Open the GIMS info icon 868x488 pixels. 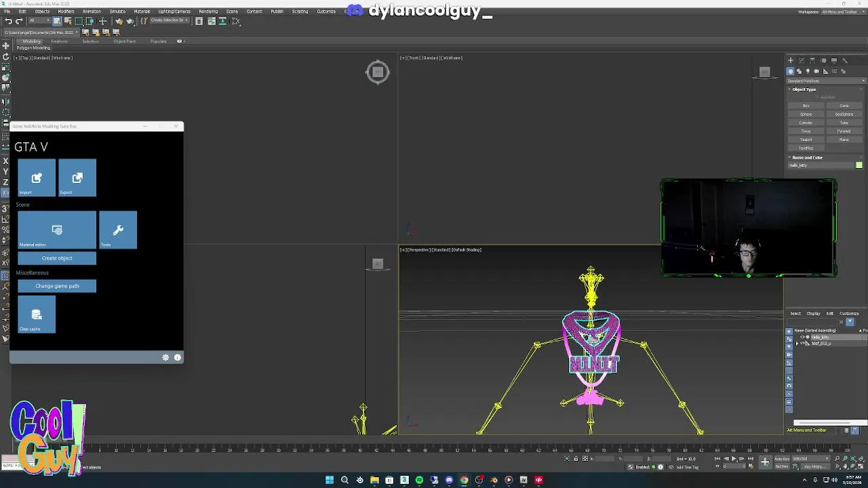tap(178, 357)
